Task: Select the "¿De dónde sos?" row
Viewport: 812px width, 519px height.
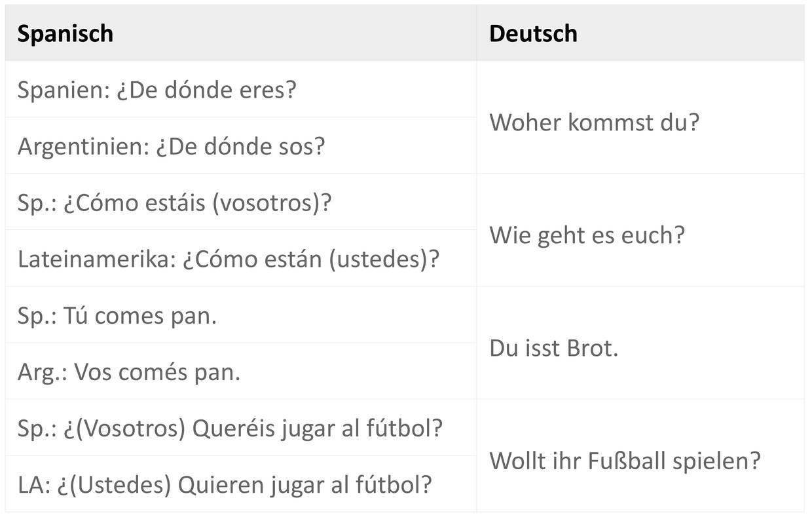Action: pos(240,146)
